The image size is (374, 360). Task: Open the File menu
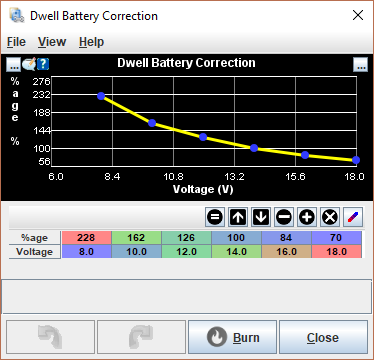tap(16, 42)
